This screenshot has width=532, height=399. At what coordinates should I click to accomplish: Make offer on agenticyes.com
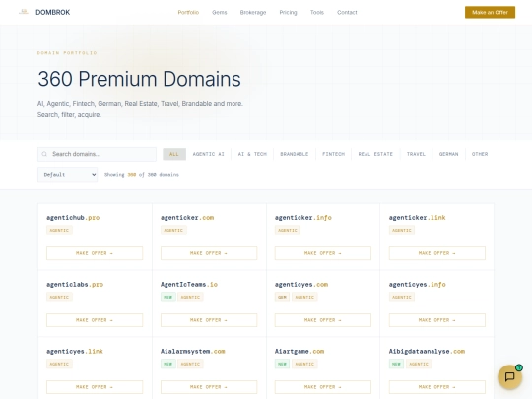coord(323,320)
